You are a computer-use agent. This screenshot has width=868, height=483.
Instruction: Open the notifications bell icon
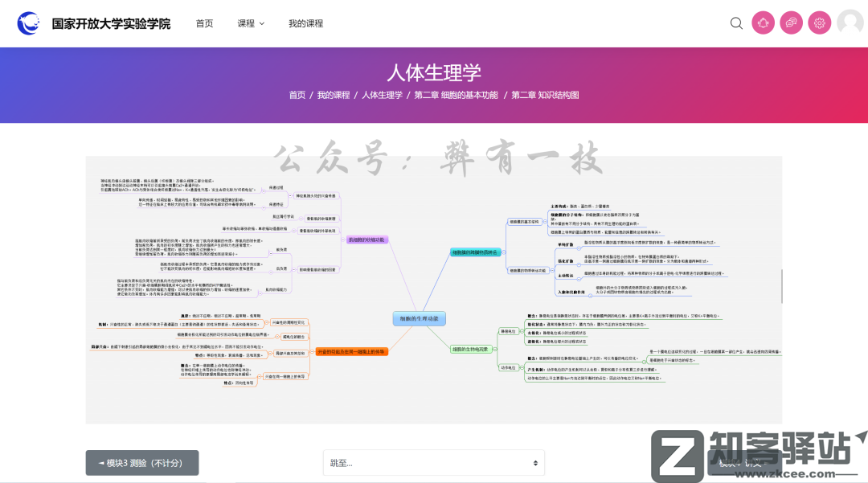[763, 23]
